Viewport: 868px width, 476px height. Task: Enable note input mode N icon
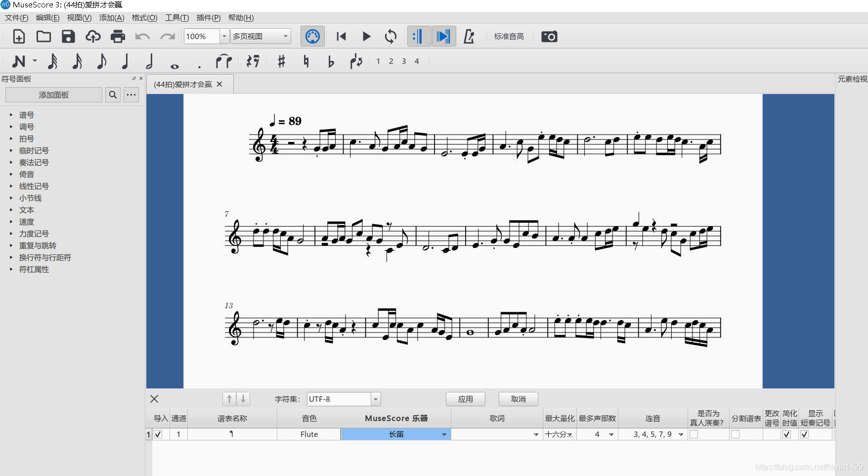(19, 61)
